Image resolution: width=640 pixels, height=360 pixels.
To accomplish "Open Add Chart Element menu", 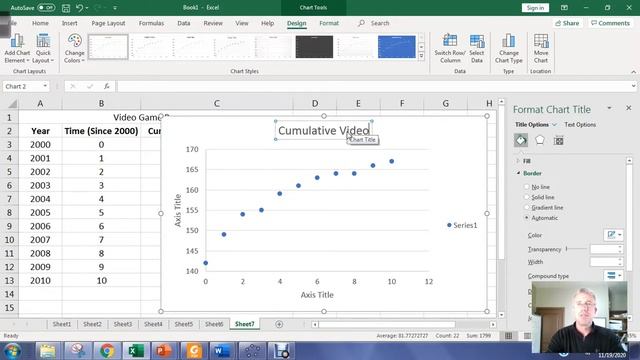I will coord(17,49).
